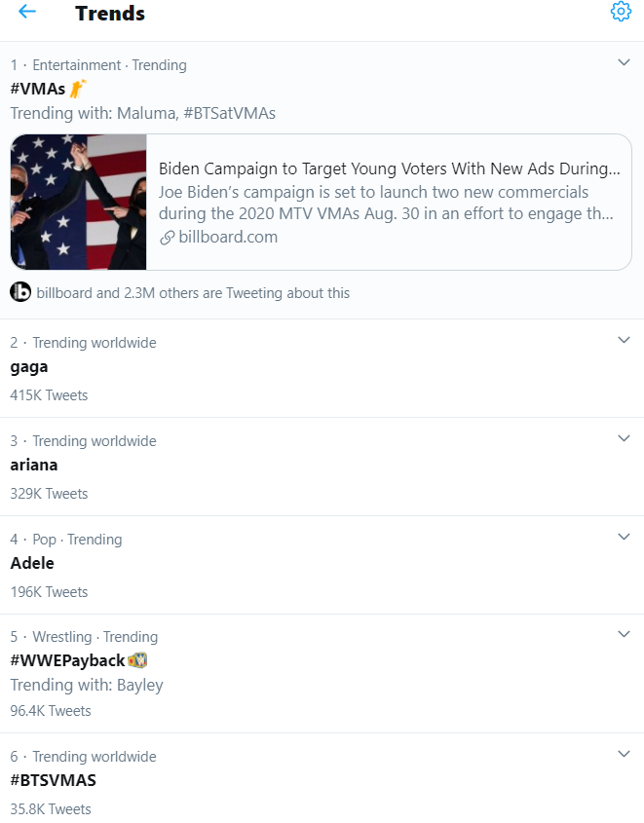Click the #VMAs hashtag emoji

[78, 89]
